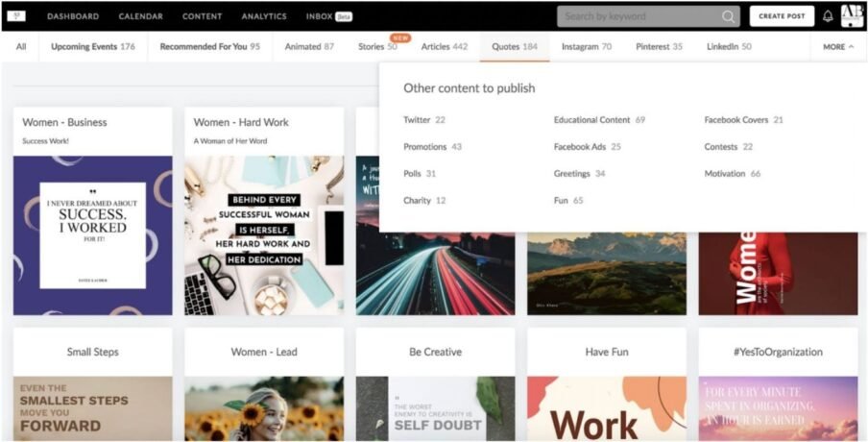Click the app logo icon in top-left
Screen dimensions: 868x442
[16, 16]
